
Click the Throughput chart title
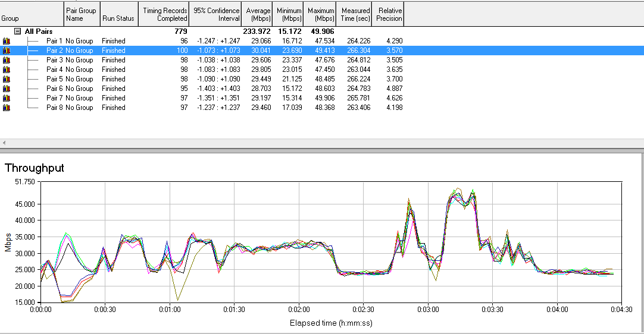point(35,168)
